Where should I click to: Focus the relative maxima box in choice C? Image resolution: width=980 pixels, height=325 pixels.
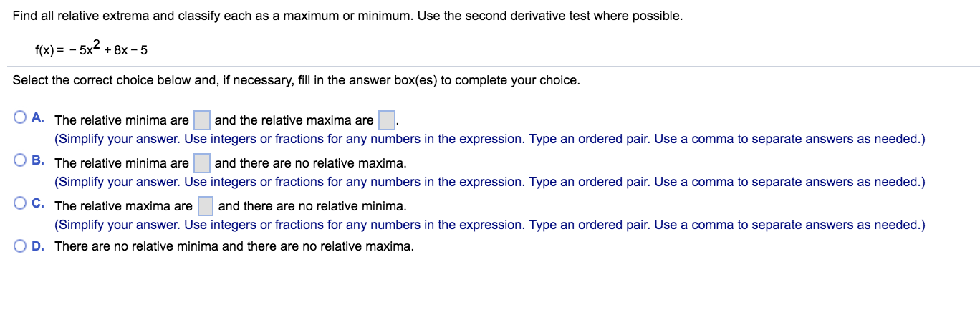tap(206, 205)
